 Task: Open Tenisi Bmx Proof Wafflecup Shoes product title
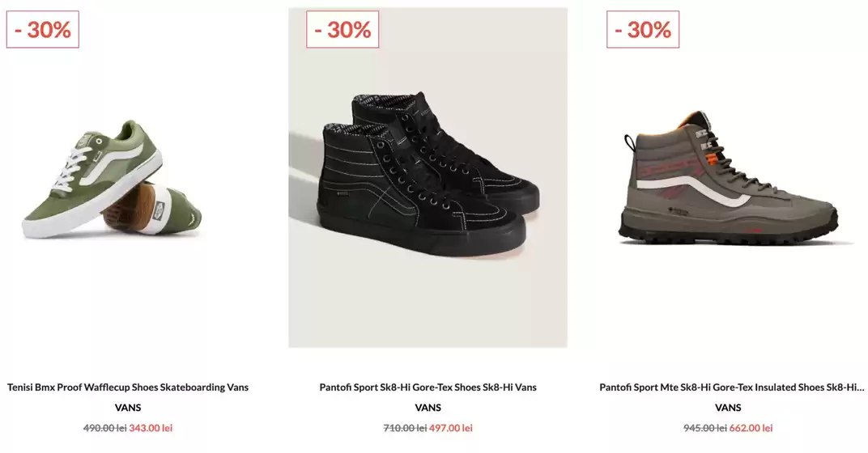click(x=128, y=387)
